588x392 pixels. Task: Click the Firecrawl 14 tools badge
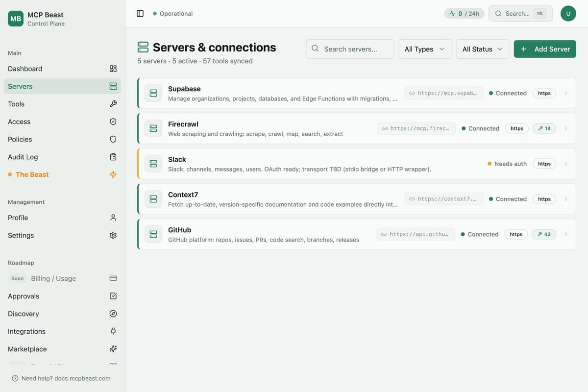[x=544, y=128]
